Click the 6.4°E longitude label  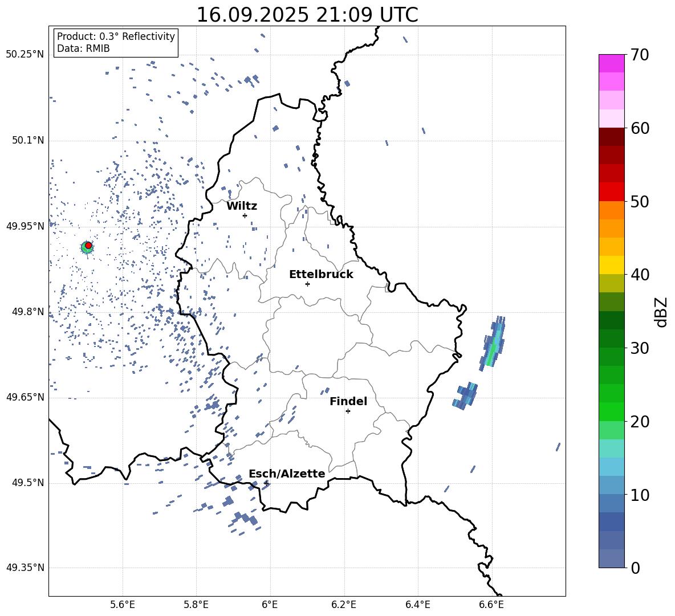coord(417,605)
